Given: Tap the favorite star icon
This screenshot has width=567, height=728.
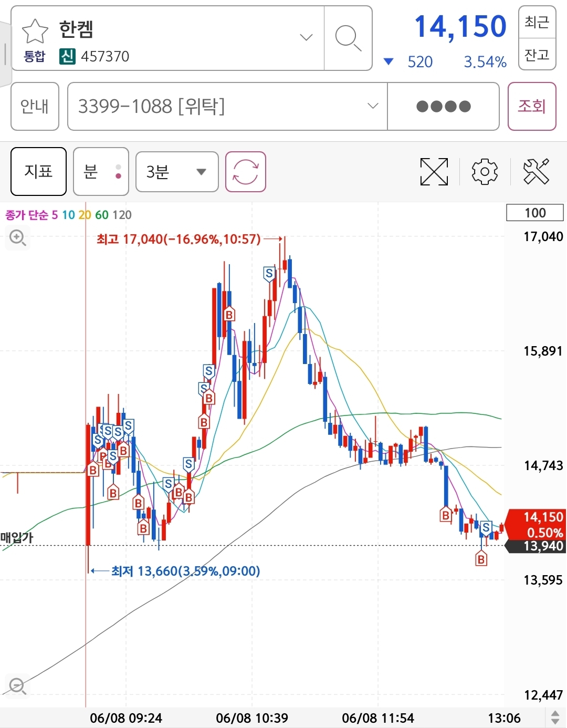Looking at the screenshot, I should [35, 30].
